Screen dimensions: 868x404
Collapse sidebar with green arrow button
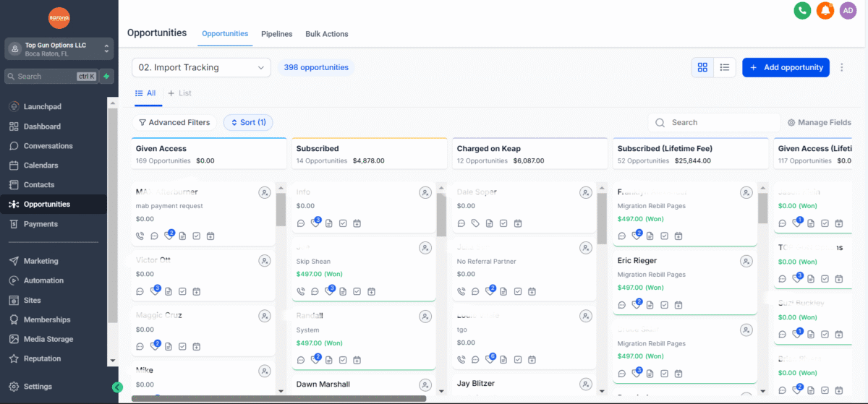coord(118,387)
